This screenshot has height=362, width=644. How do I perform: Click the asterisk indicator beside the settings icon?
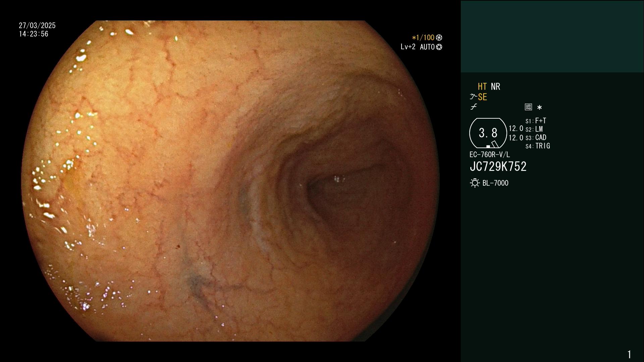coord(539,107)
